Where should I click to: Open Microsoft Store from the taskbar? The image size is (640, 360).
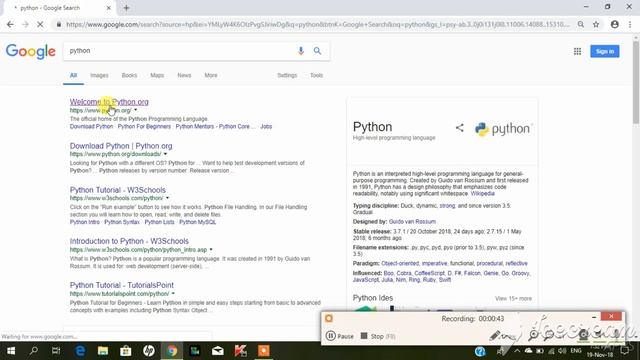click(x=126, y=351)
